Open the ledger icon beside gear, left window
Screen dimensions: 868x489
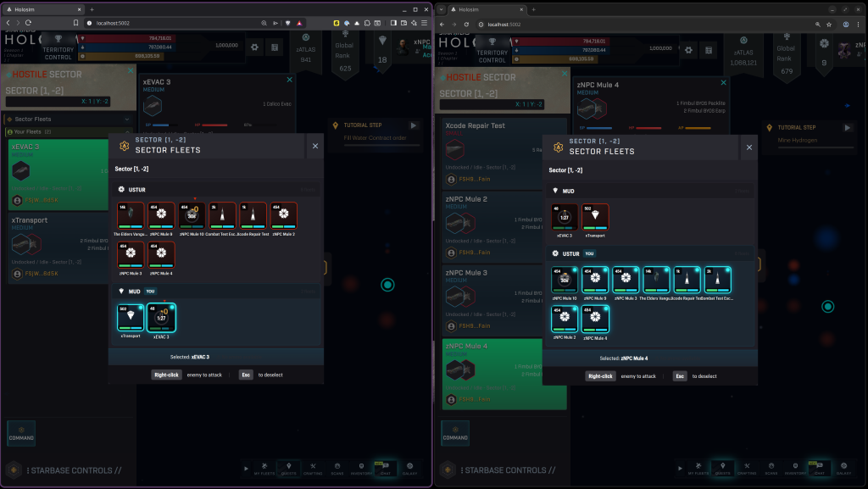275,48
